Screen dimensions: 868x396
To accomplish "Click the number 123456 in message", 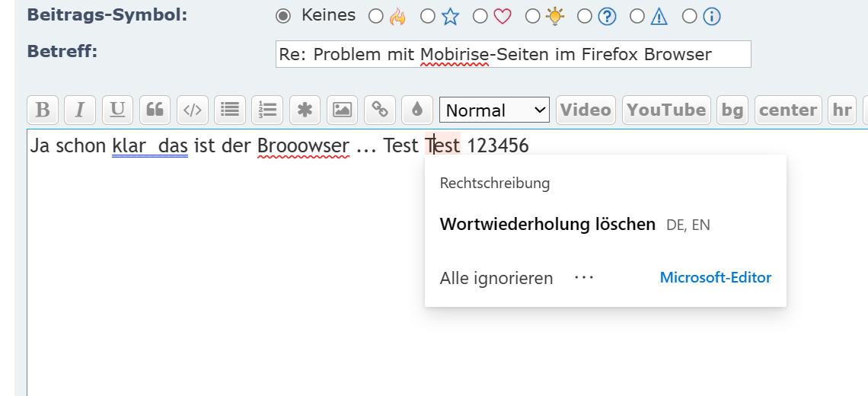I will pos(498,146).
